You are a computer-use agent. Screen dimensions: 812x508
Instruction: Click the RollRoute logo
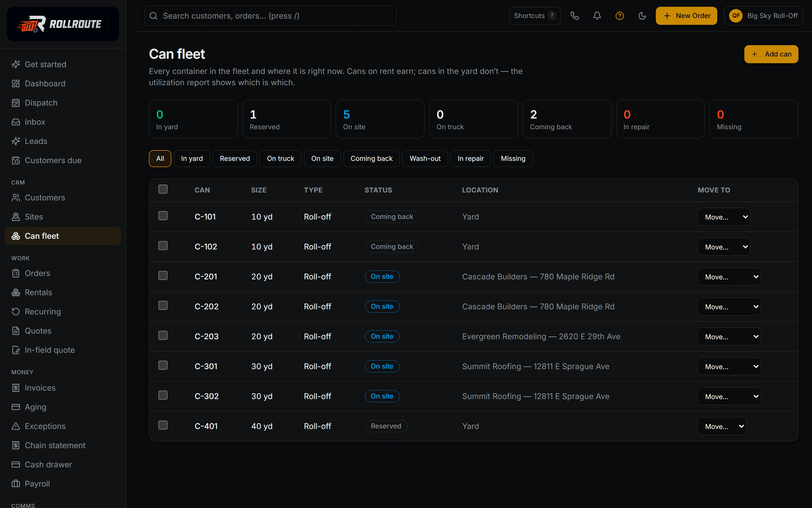(x=63, y=24)
